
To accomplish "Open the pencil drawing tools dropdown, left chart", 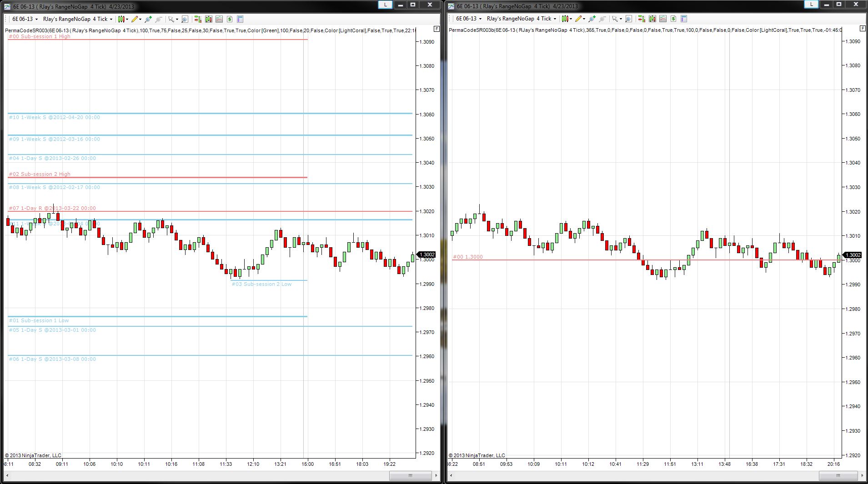I will click(x=136, y=19).
